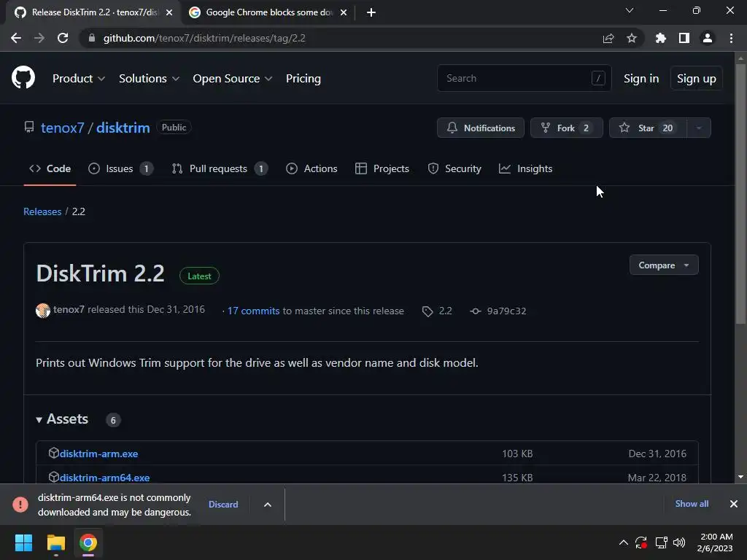Click the browser forward arrow
This screenshot has height=560, width=747.
click(x=39, y=38)
